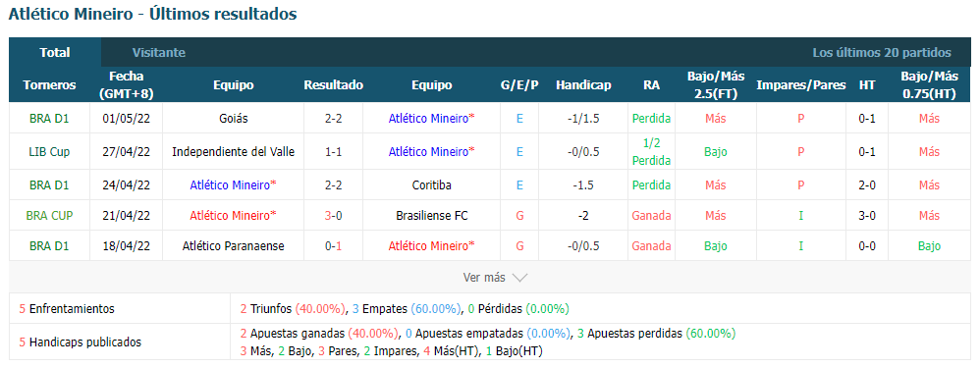Image resolution: width=980 pixels, height=368 pixels.
Task: Click the Bajo/Más 2.5(FT) column header
Action: coord(716,85)
